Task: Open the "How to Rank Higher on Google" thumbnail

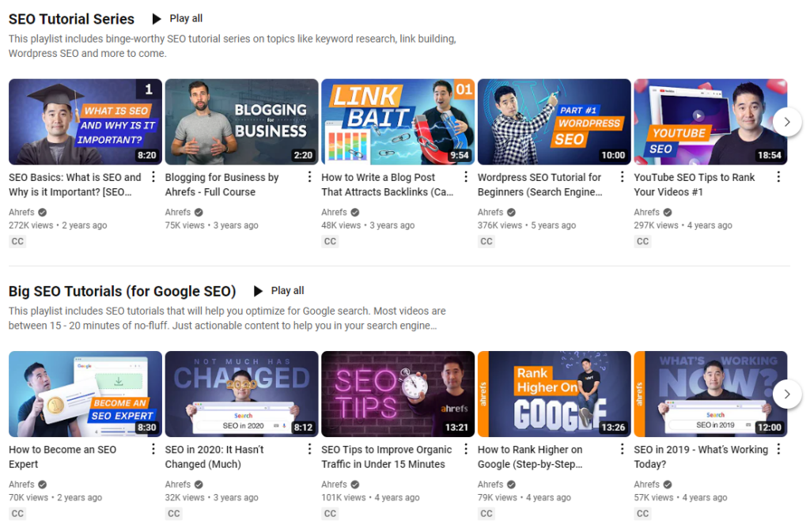Action: (x=554, y=394)
